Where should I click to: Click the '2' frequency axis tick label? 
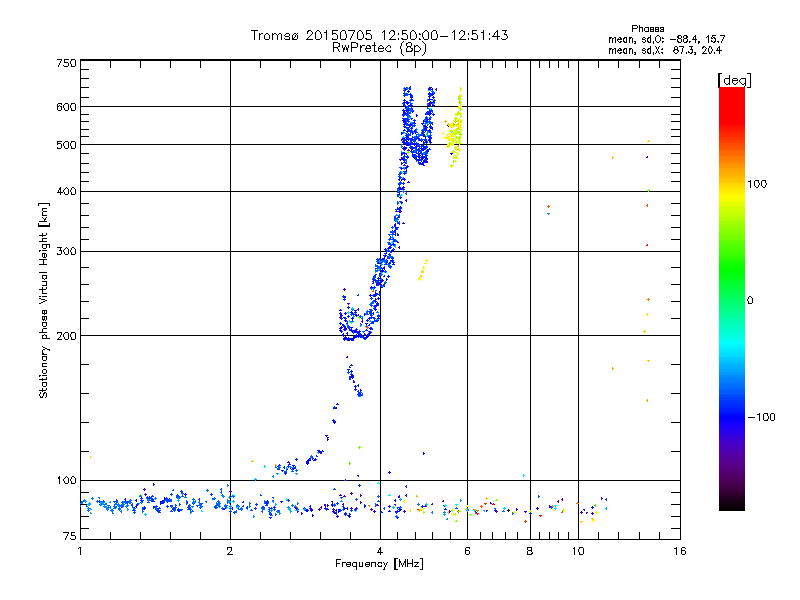(230, 551)
